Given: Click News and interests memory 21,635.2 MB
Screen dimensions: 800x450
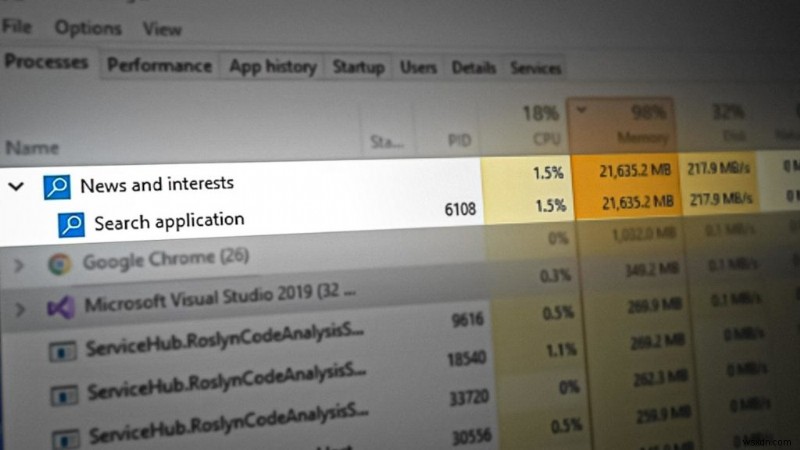Looking at the screenshot, I should 635,170.
